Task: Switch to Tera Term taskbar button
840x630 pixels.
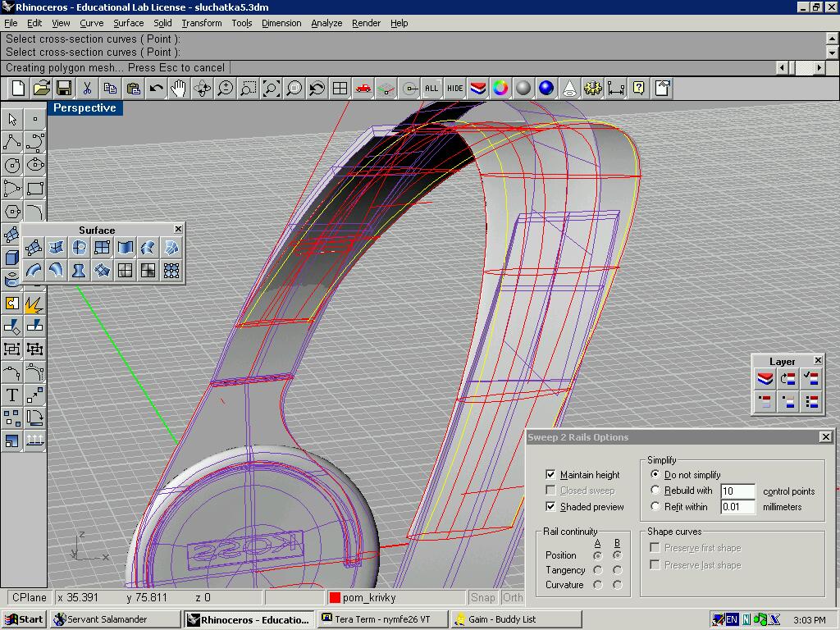Action: click(382, 619)
